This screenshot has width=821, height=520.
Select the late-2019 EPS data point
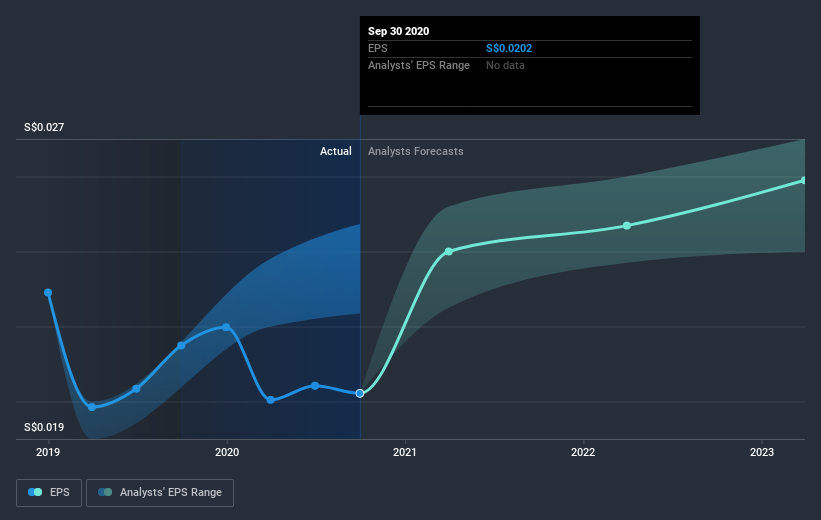[x=181, y=346]
